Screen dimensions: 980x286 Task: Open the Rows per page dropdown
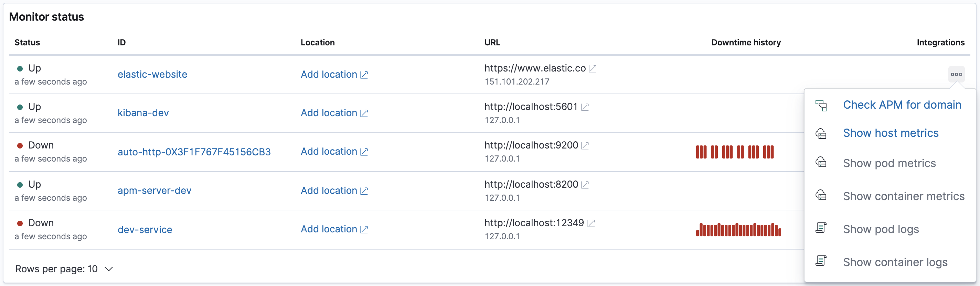(x=64, y=268)
